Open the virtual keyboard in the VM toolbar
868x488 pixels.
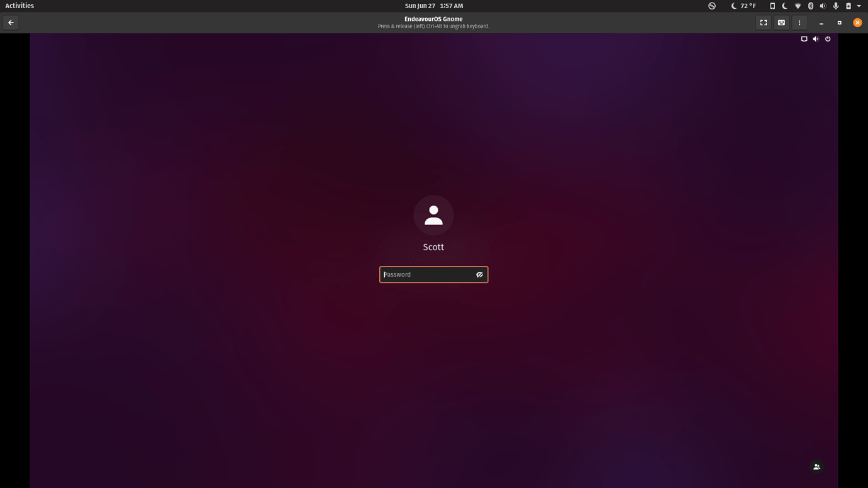781,22
